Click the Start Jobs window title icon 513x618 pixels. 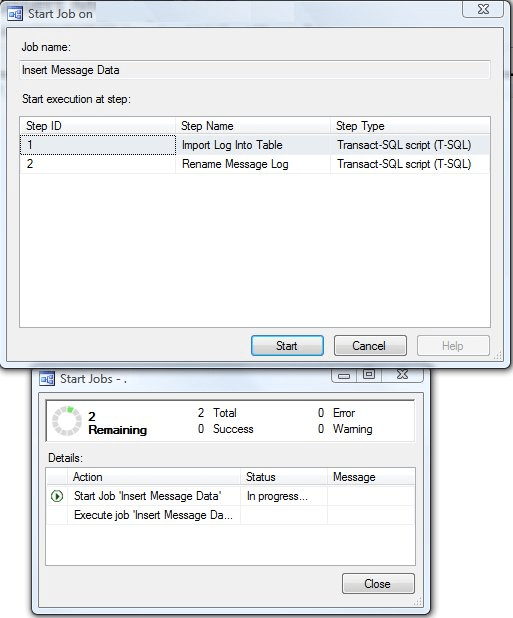tap(47, 379)
